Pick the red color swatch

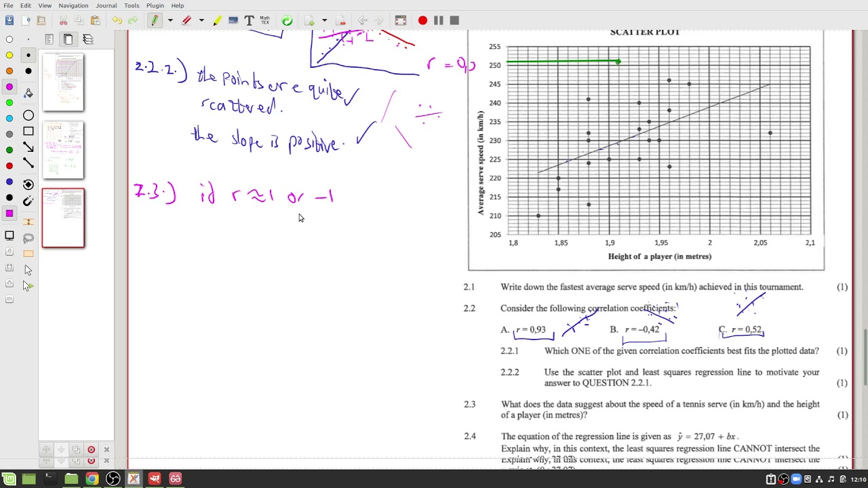pos(9,166)
